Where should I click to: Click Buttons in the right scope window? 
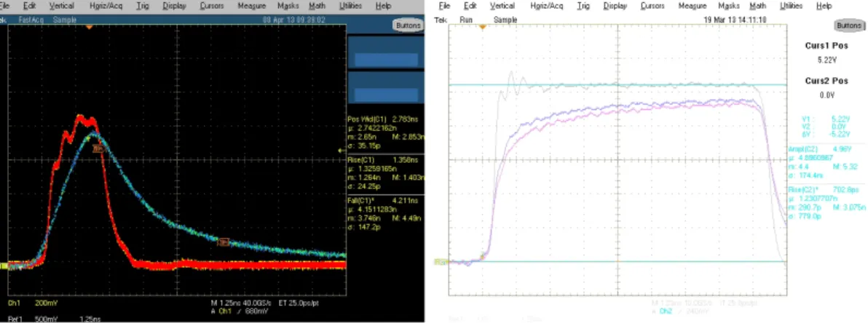click(848, 25)
